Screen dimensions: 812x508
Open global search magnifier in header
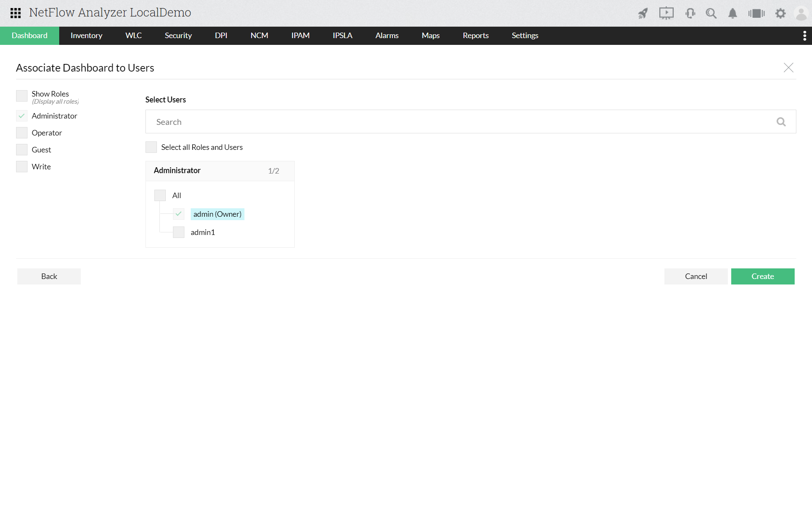711,14
